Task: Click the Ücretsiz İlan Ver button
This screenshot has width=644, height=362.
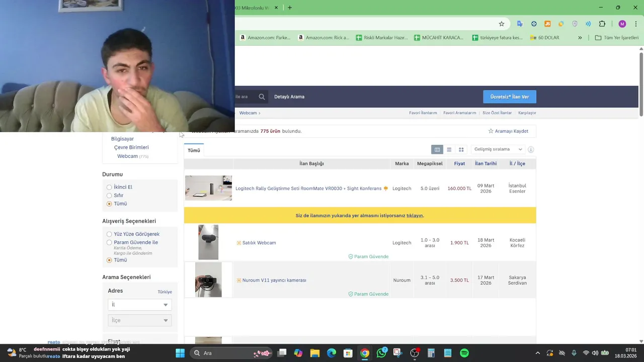Action: 510,97
